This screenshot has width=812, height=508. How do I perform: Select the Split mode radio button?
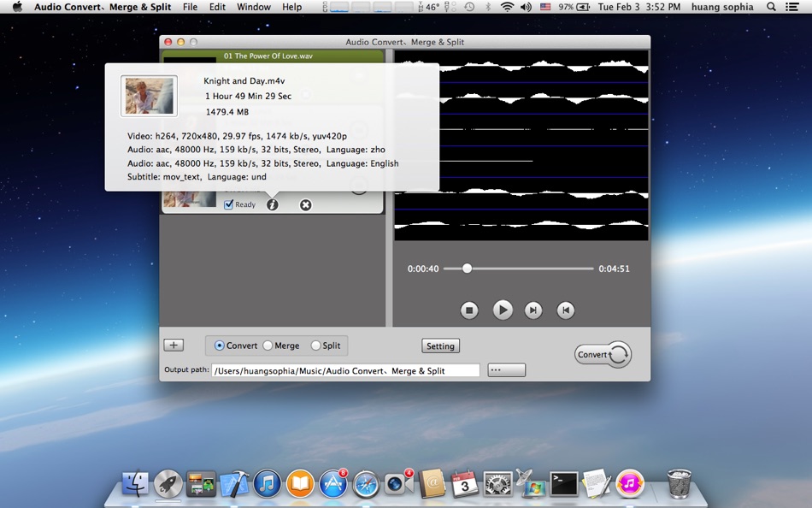pyautogui.click(x=315, y=346)
